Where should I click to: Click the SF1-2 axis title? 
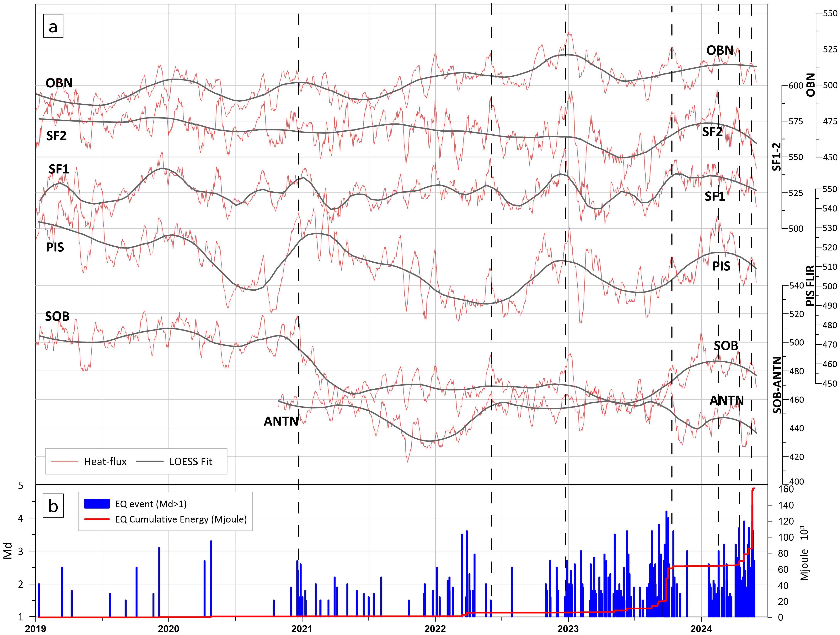pyautogui.click(x=777, y=156)
